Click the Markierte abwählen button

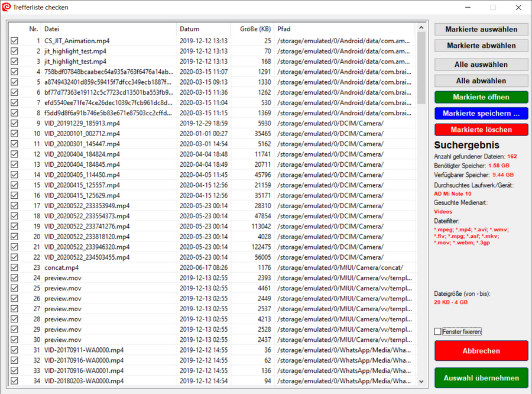point(481,46)
